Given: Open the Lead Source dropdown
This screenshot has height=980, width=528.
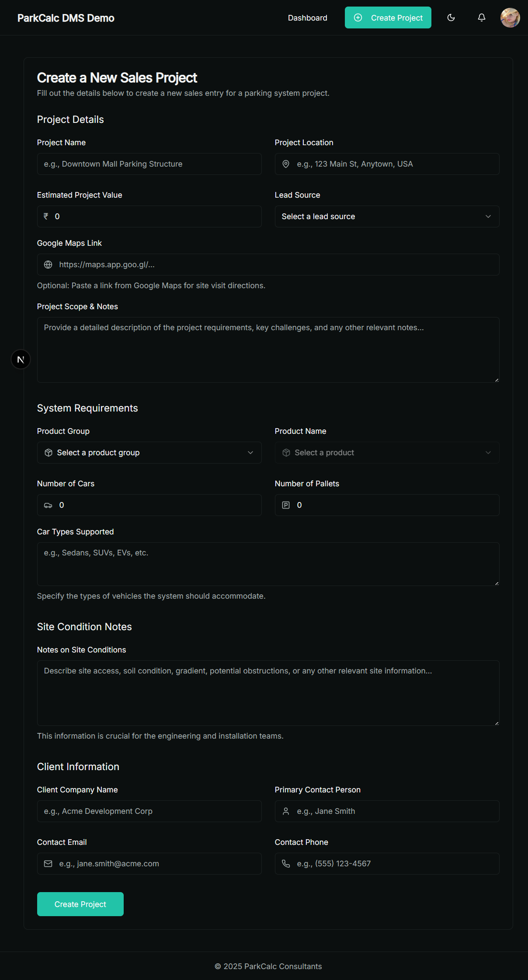Looking at the screenshot, I should [387, 216].
